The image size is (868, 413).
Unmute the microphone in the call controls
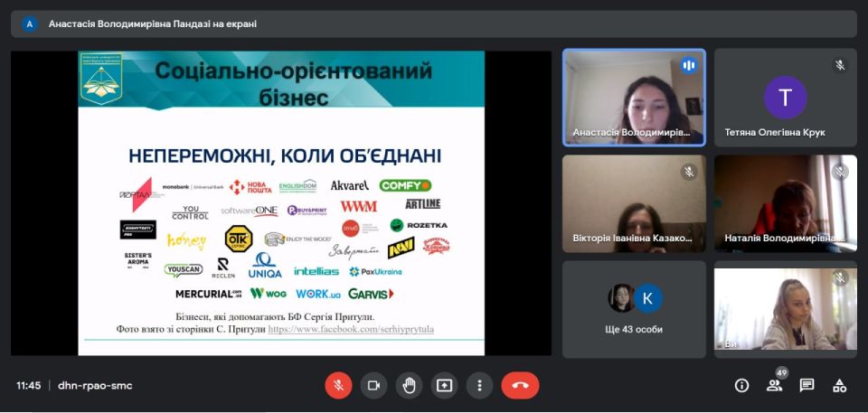point(338,385)
